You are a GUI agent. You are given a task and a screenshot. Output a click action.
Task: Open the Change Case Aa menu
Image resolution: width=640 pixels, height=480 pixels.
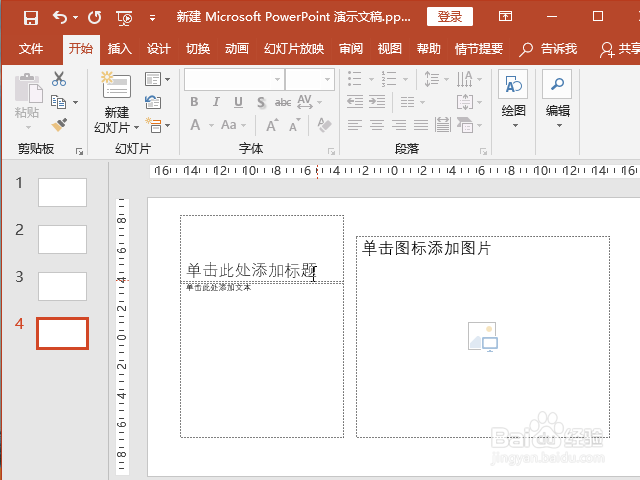(233, 125)
